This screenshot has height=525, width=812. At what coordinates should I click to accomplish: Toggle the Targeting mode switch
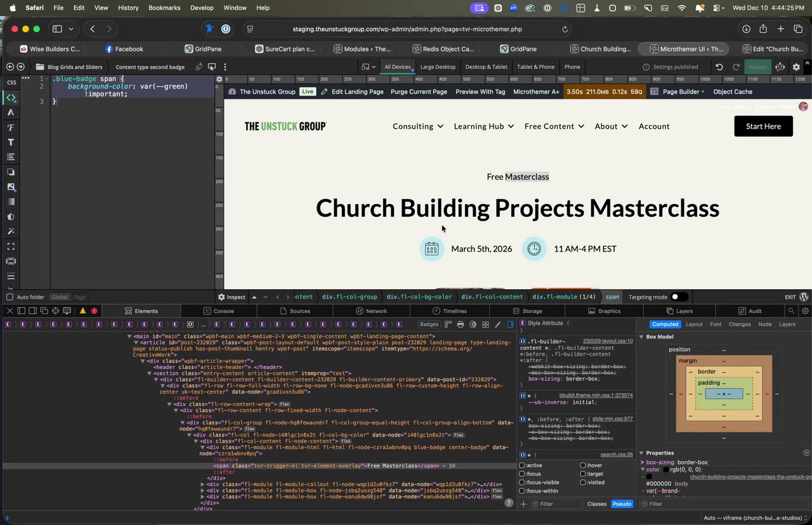679,297
